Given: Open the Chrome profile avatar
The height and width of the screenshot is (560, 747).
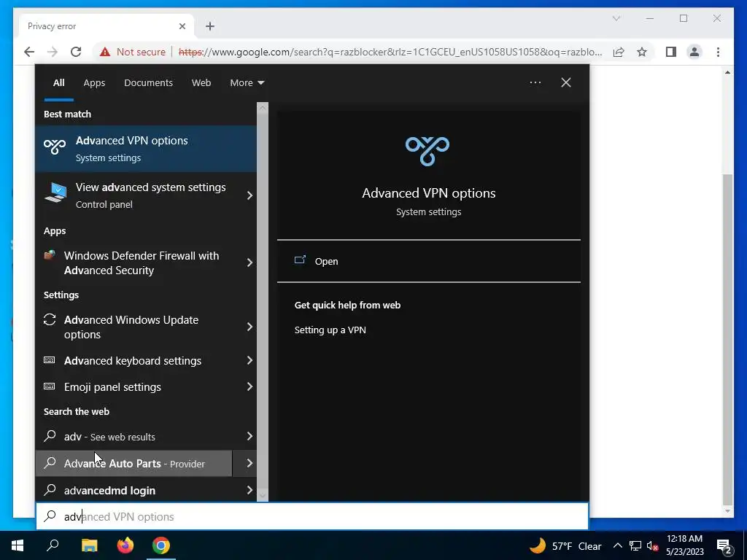Looking at the screenshot, I should [x=694, y=52].
